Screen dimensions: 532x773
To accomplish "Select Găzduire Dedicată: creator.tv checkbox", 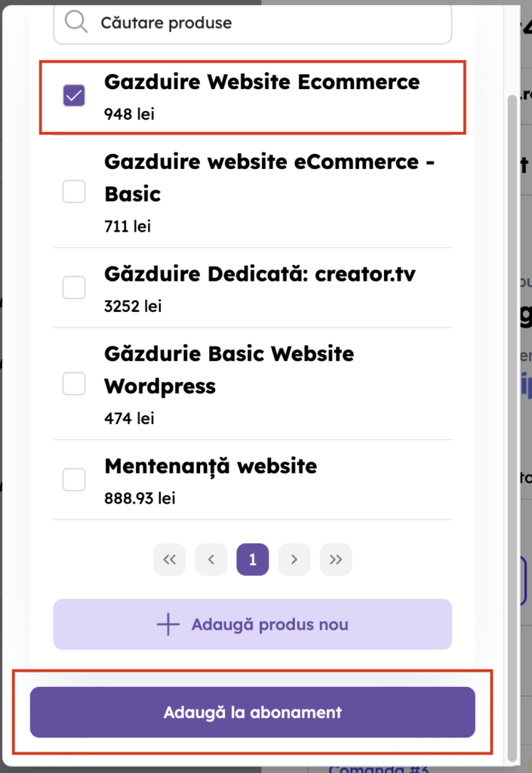I will (74, 288).
